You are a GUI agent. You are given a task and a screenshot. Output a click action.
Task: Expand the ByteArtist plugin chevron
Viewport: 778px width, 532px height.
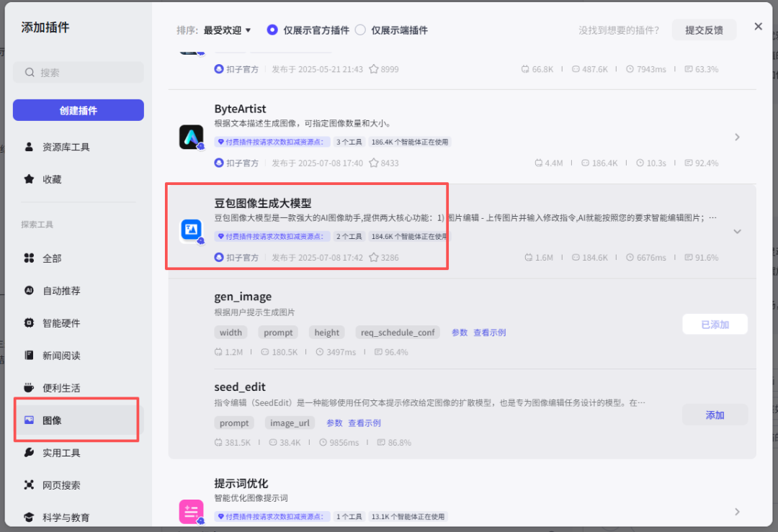point(738,137)
